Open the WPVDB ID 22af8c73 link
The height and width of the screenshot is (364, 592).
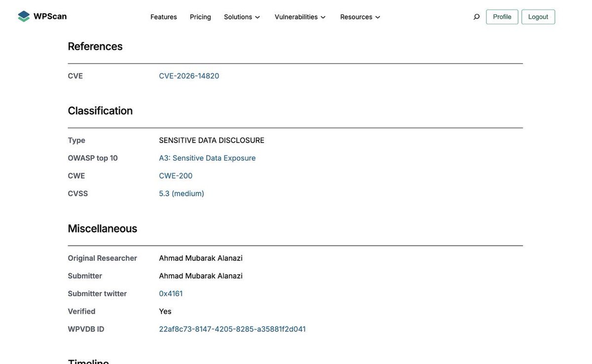click(232, 329)
